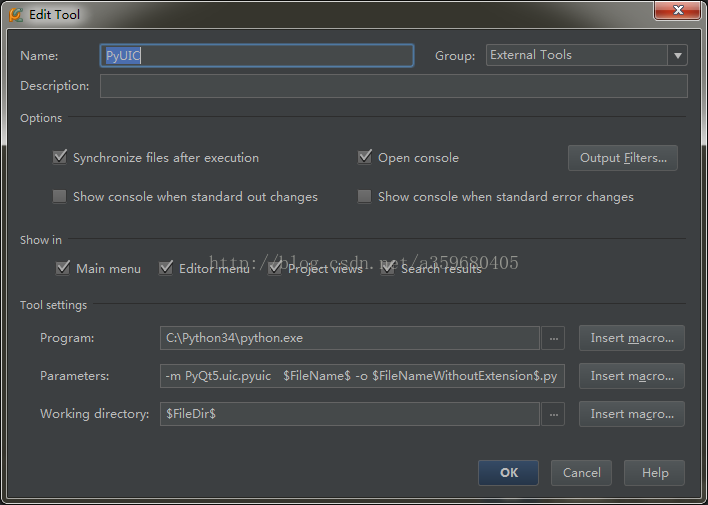Toggle the Editor menu checkbox

click(x=166, y=269)
